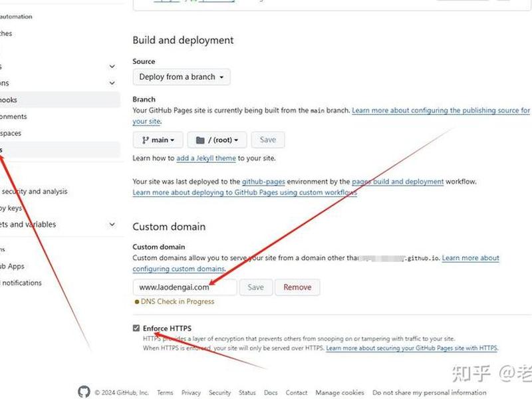Viewport: 532px width, 399px height.
Task: Click Status in the footer
Action: pos(247,392)
